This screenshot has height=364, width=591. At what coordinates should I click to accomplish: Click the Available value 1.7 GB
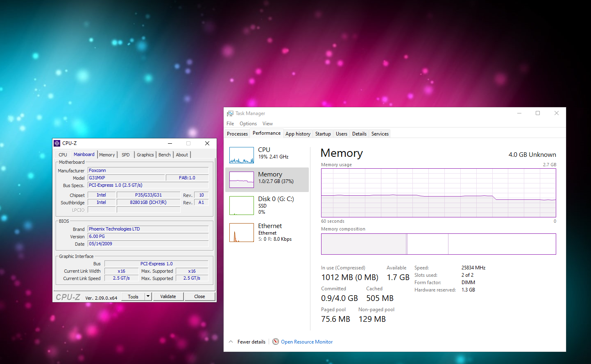coord(398,277)
